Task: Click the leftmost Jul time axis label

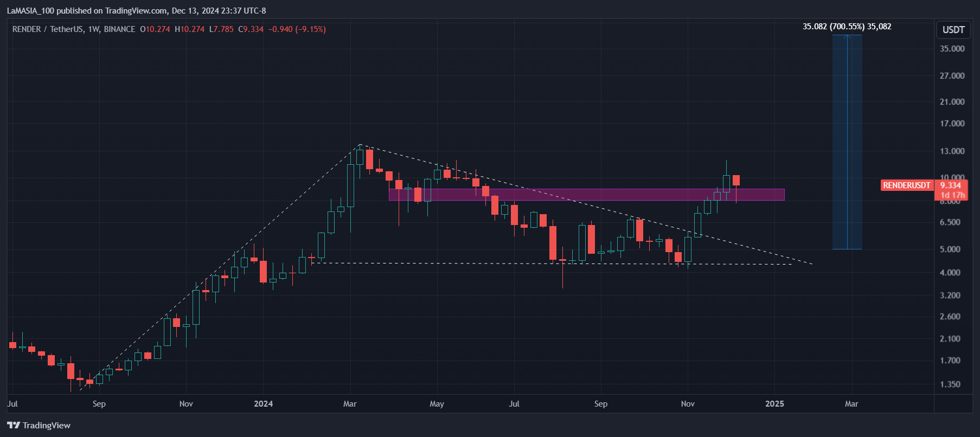Action: click(x=12, y=404)
